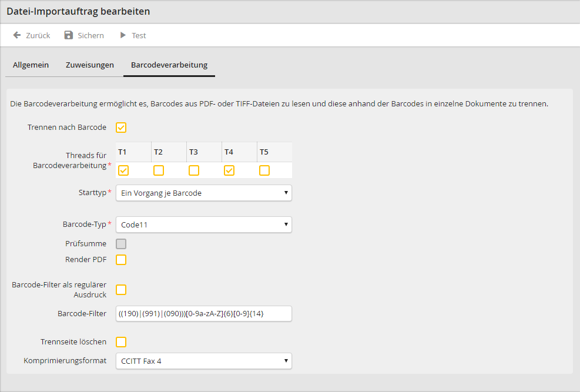This screenshot has height=392, width=580.
Task: Enable the T5 thread checkbox
Action: tap(264, 170)
